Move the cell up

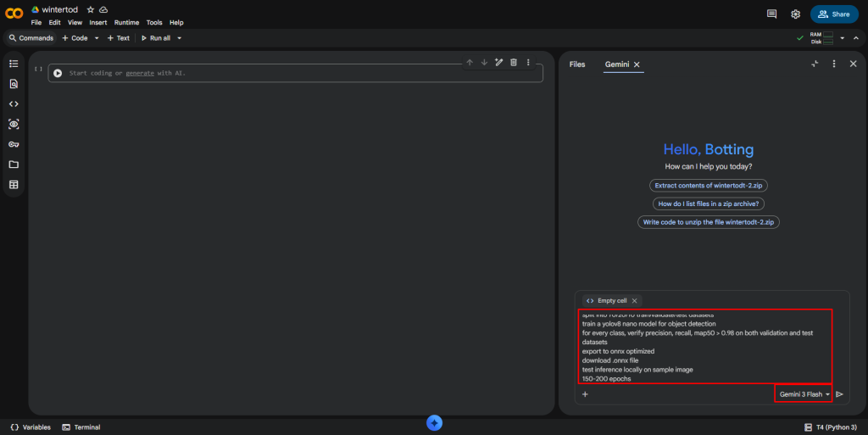point(470,63)
